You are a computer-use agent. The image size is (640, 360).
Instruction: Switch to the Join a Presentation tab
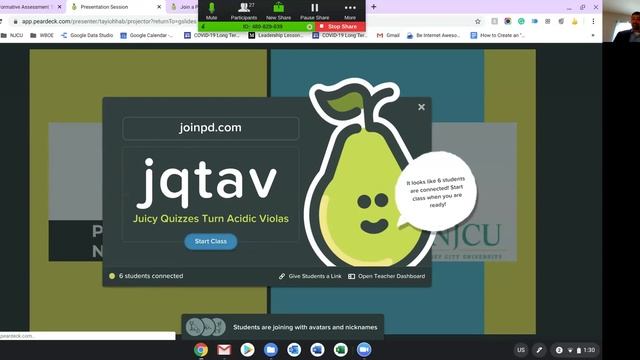183,7
